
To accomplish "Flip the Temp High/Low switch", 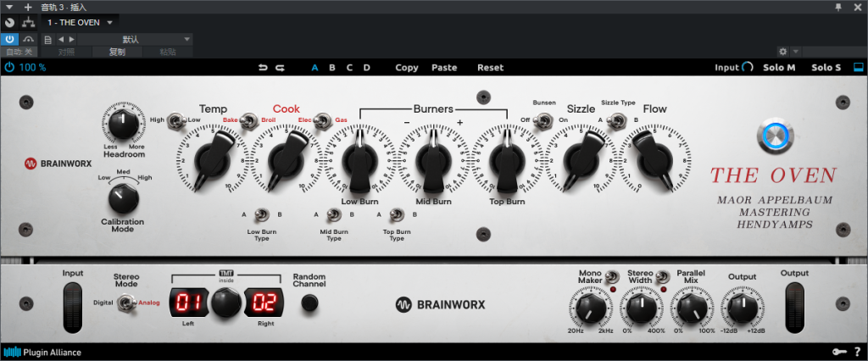I will [x=177, y=120].
